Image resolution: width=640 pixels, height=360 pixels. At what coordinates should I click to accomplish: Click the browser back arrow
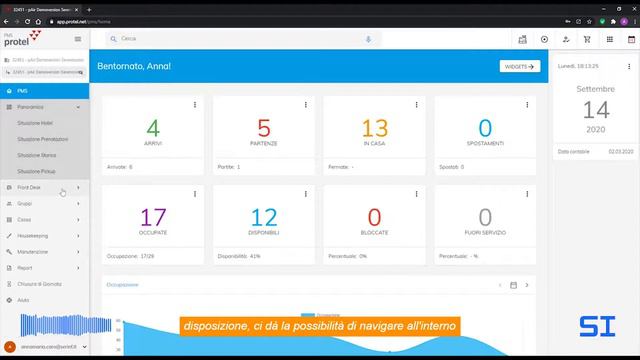[6, 22]
